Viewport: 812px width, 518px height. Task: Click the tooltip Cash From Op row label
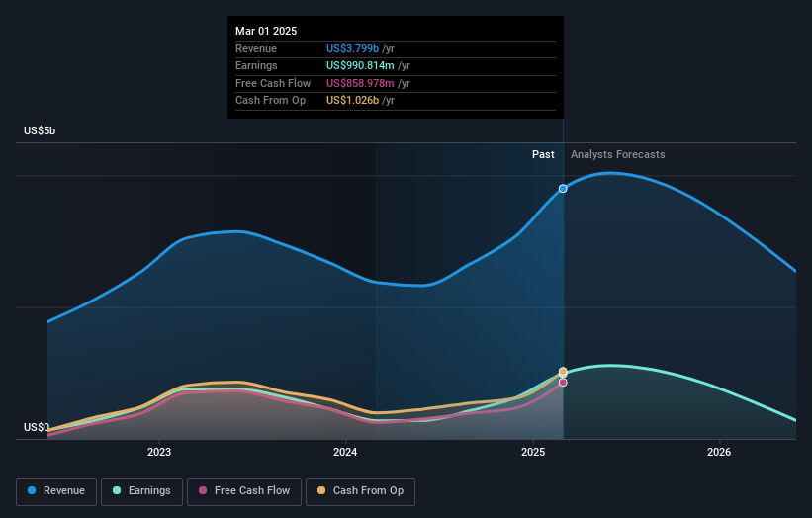pos(270,101)
